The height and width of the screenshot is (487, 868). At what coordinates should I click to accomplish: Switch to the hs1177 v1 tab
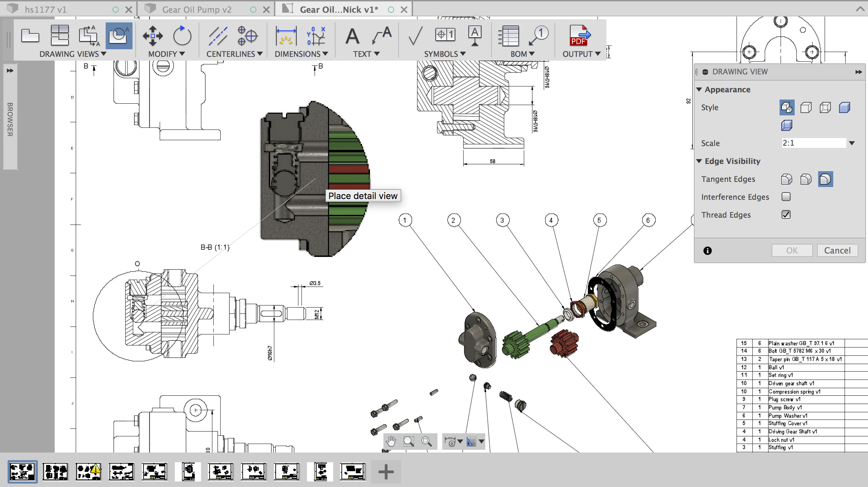pyautogui.click(x=45, y=10)
